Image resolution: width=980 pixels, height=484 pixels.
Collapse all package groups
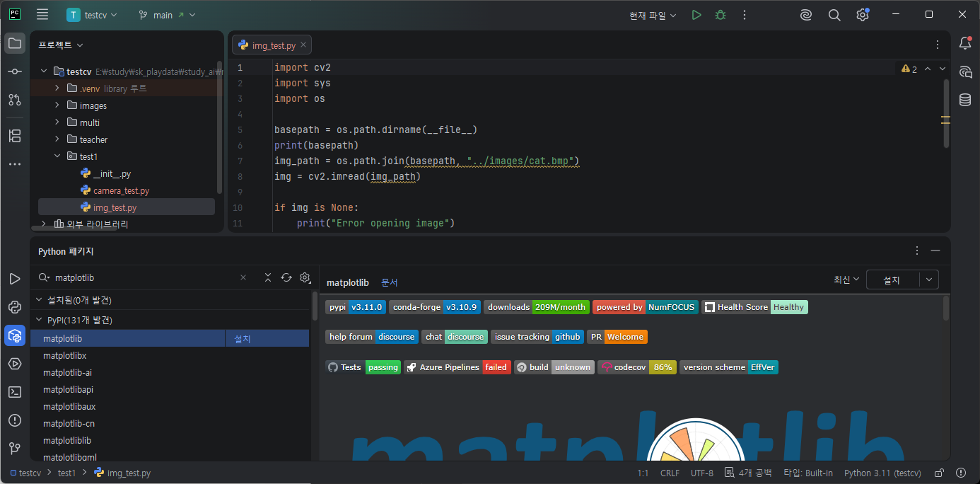(267, 277)
